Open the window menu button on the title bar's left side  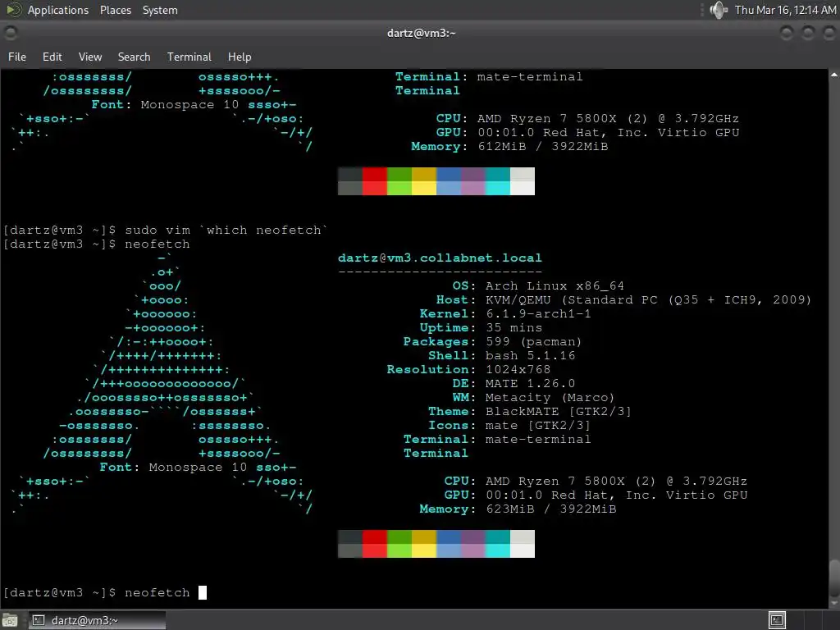point(10,33)
